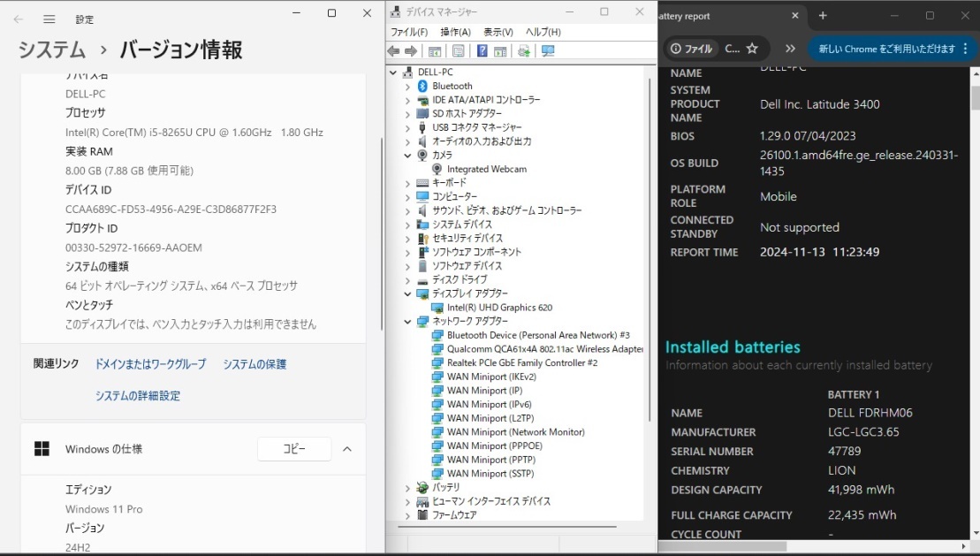Expand the USB コネクタ マネージャー node
This screenshot has height=556, width=980.
[407, 127]
